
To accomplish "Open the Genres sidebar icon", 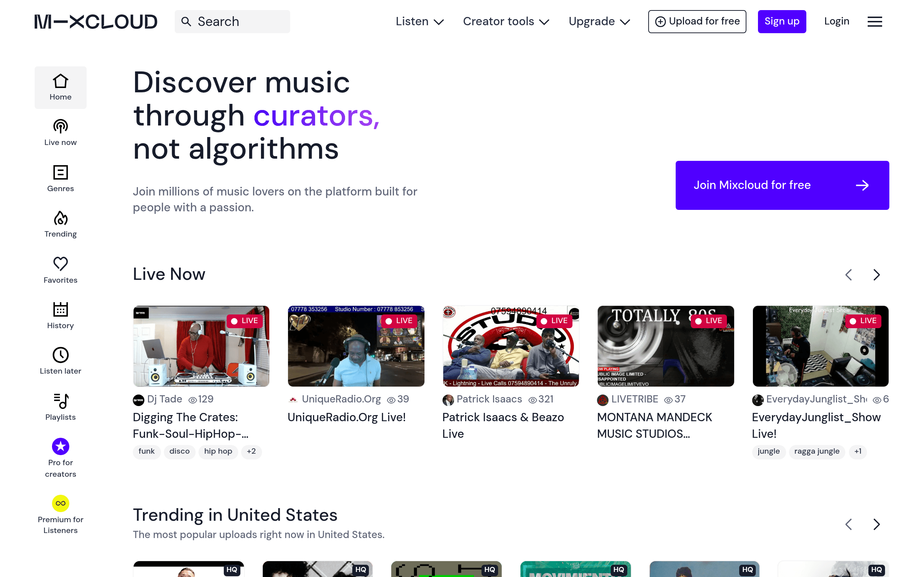I will point(60,172).
